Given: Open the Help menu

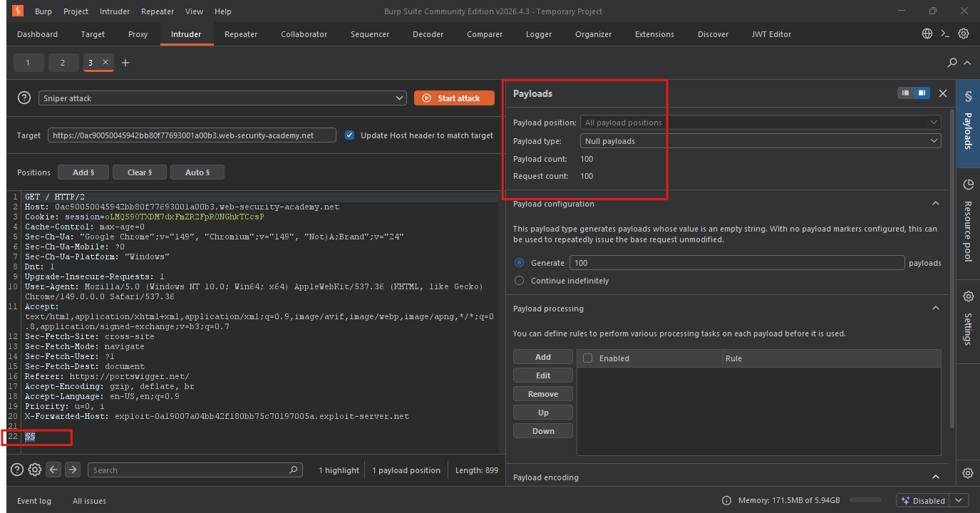Looking at the screenshot, I should point(223,11).
